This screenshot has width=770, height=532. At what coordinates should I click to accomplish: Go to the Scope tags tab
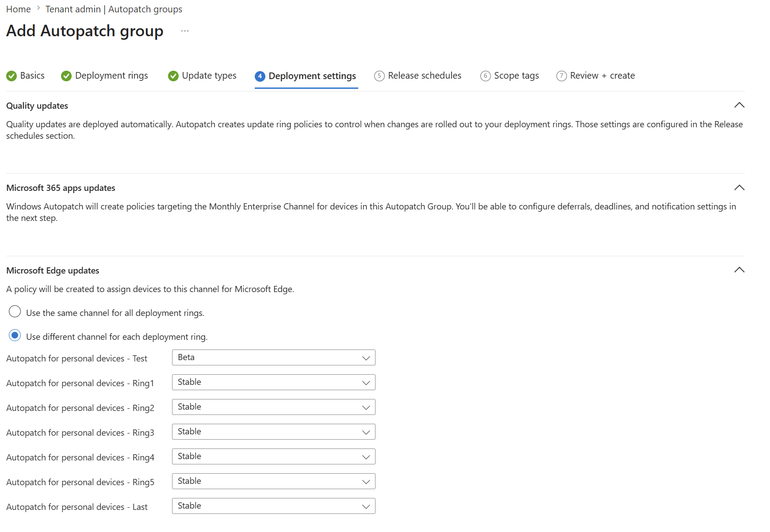pyautogui.click(x=510, y=76)
